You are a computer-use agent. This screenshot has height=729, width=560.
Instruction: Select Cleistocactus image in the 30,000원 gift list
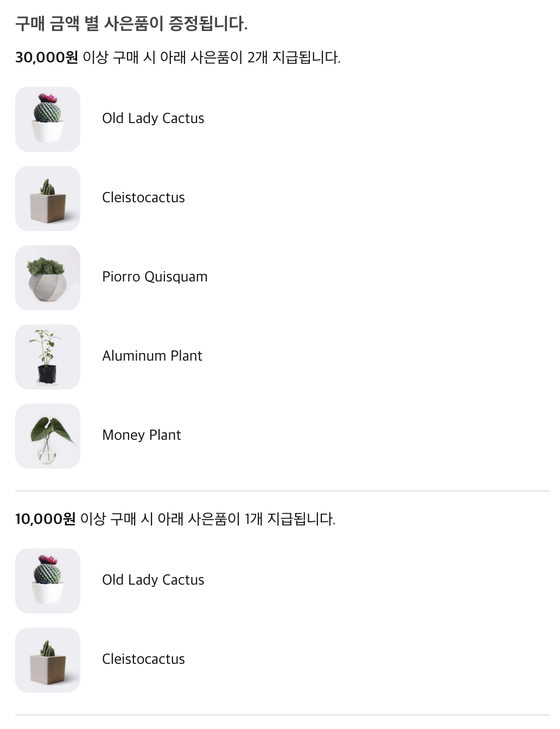[48, 199]
